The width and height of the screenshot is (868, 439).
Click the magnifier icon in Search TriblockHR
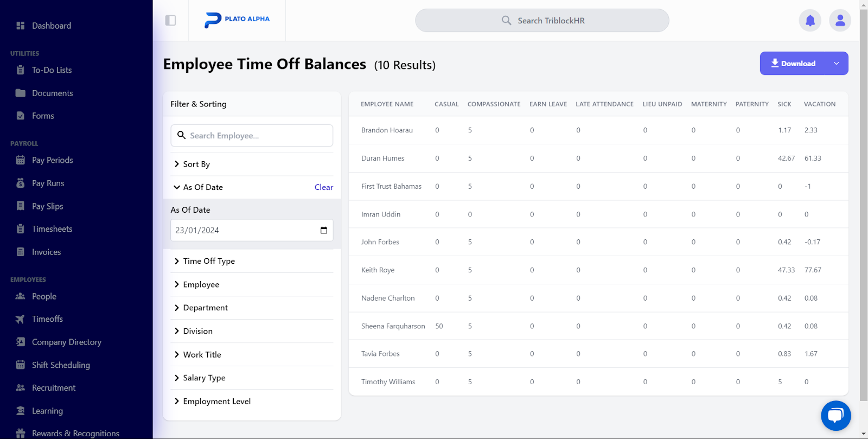(x=506, y=21)
